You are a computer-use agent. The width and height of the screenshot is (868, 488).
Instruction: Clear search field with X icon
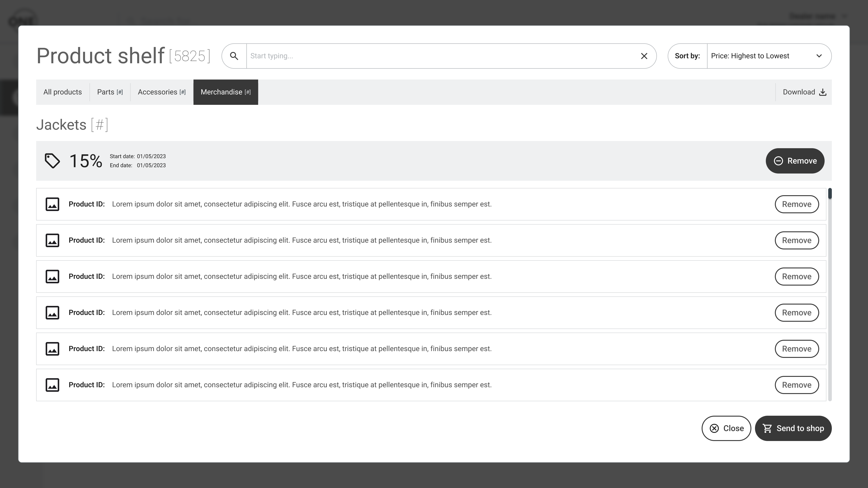[644, 56]
